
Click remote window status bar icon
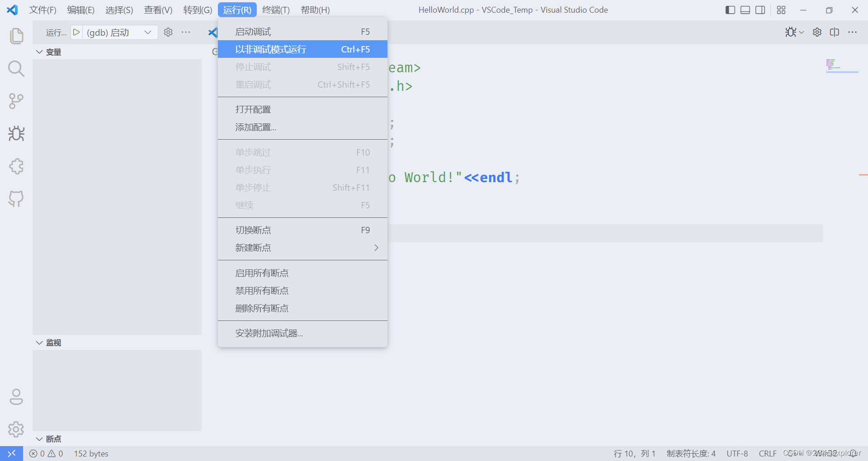pos(12,453)
